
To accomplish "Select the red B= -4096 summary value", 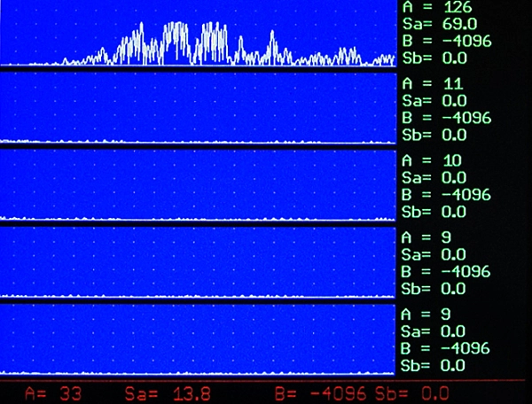I will point(321,393).
